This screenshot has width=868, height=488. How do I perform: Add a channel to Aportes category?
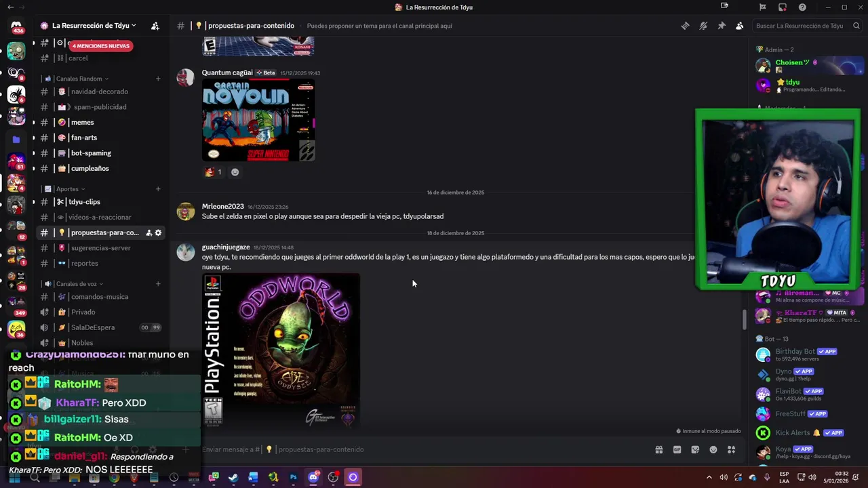158,189
